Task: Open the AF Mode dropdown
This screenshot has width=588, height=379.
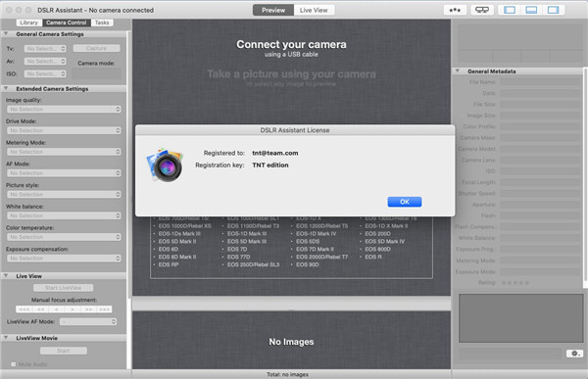Action: [64, 173]
